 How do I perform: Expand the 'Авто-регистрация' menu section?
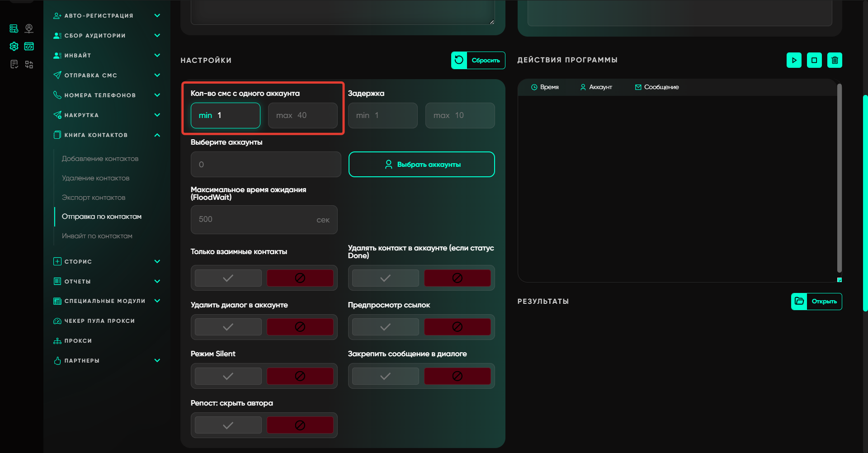pyautogui.click(x=157, y=16)
